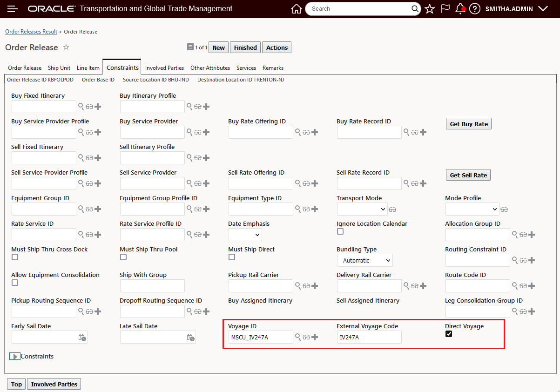Image resolution: width=560 pixels, height=392 pixels.
Task: Search Buy Rate Record ID lookup
Action: pos(406,132)
